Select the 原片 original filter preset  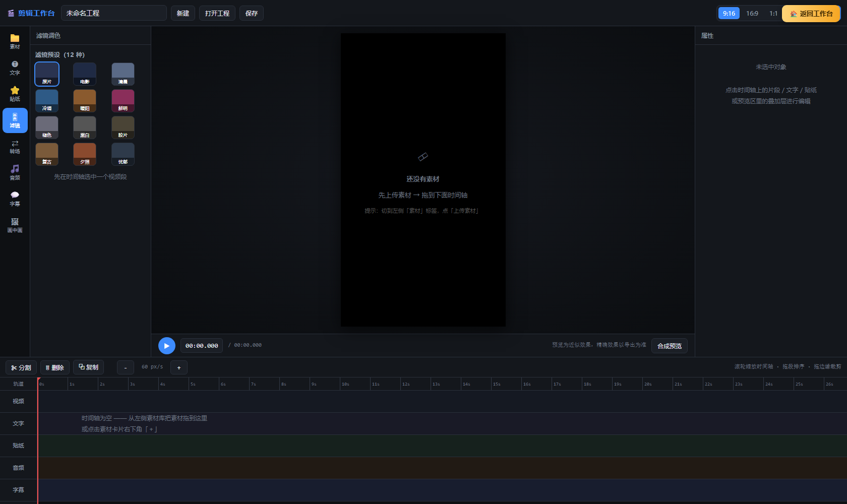tap(47, 74)
